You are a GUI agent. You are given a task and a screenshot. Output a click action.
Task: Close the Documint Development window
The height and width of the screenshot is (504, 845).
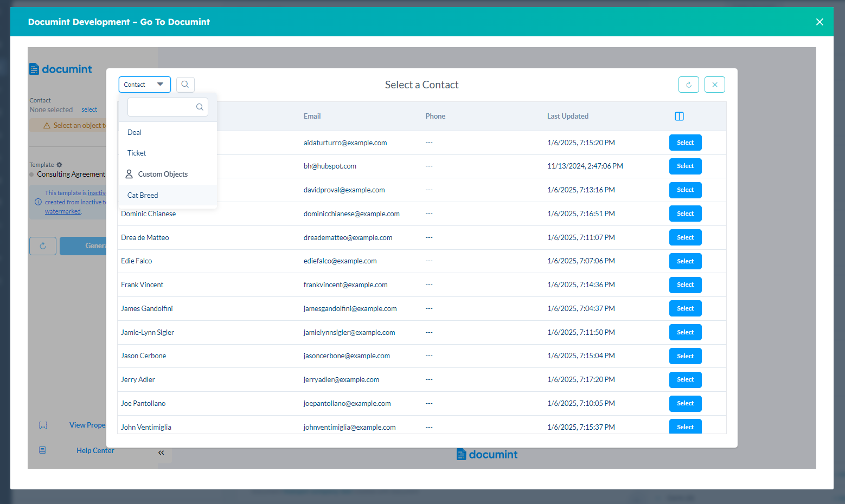(x=819, y=22)
